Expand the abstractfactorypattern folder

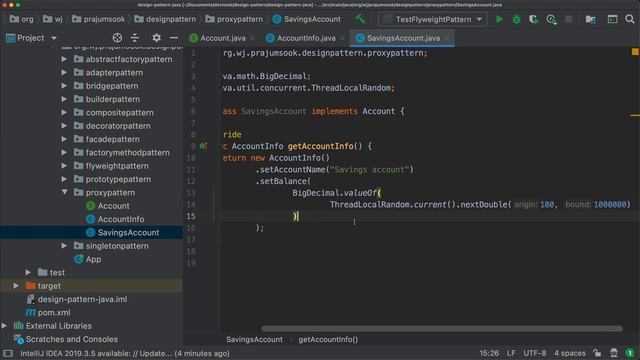point(64,59)
